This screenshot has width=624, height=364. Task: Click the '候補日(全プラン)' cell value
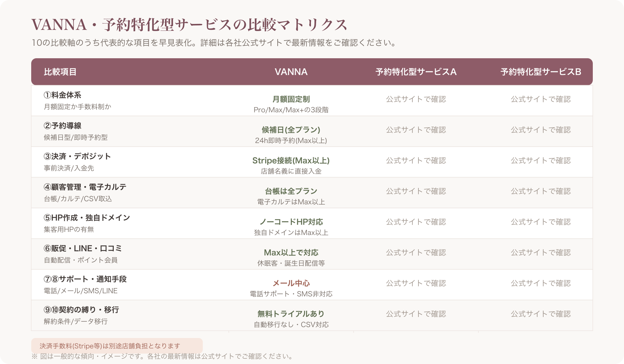291,130
